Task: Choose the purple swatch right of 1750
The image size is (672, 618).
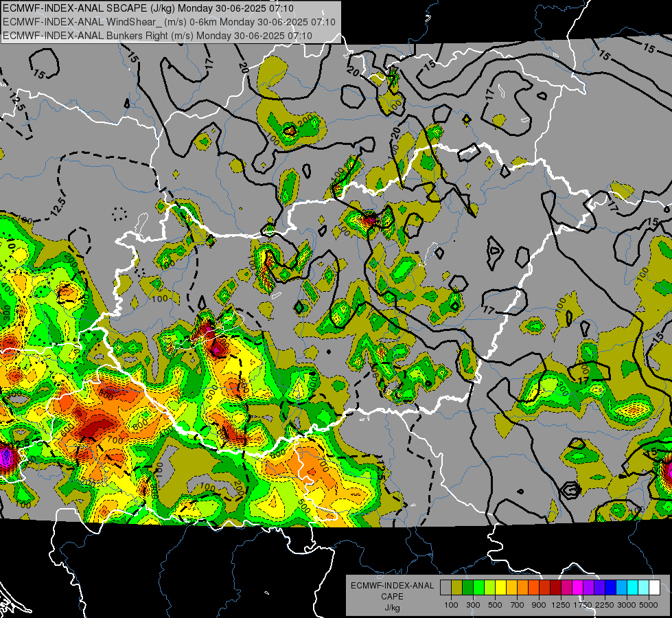Action: pos(588,588)
